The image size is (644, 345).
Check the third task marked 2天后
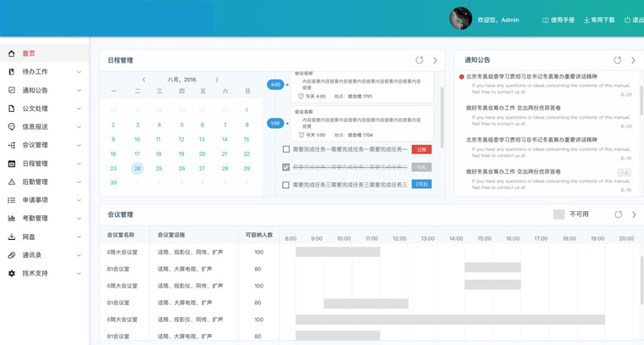tap(286, 184)
